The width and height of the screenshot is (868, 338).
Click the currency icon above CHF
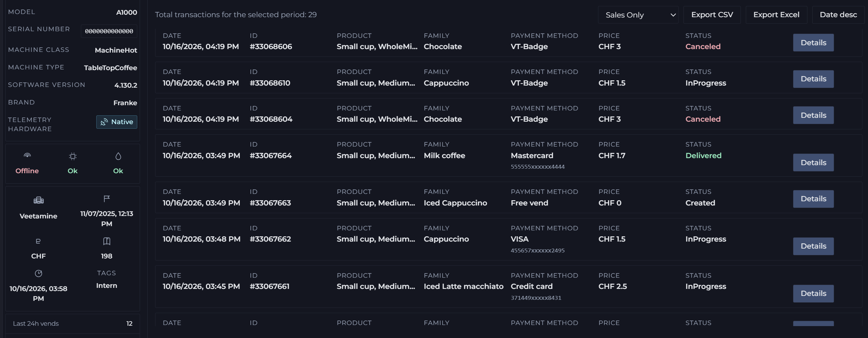coord(39,241)
